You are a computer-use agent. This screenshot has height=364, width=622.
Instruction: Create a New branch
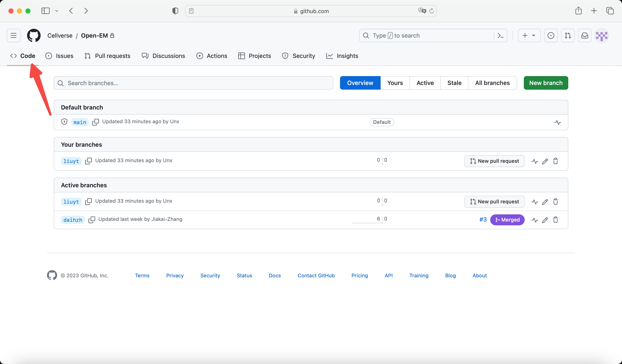pyautogui.click(x=546, y=83)
